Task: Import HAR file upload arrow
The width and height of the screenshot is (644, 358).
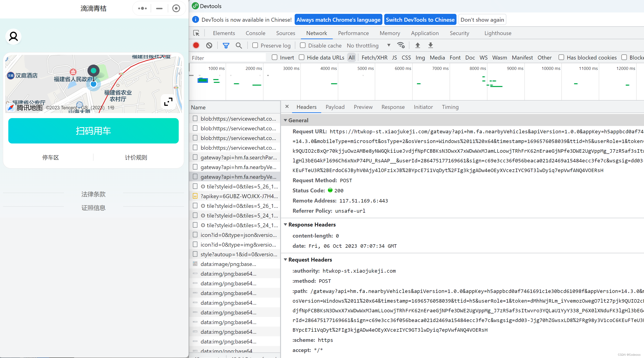Action: 417,45
